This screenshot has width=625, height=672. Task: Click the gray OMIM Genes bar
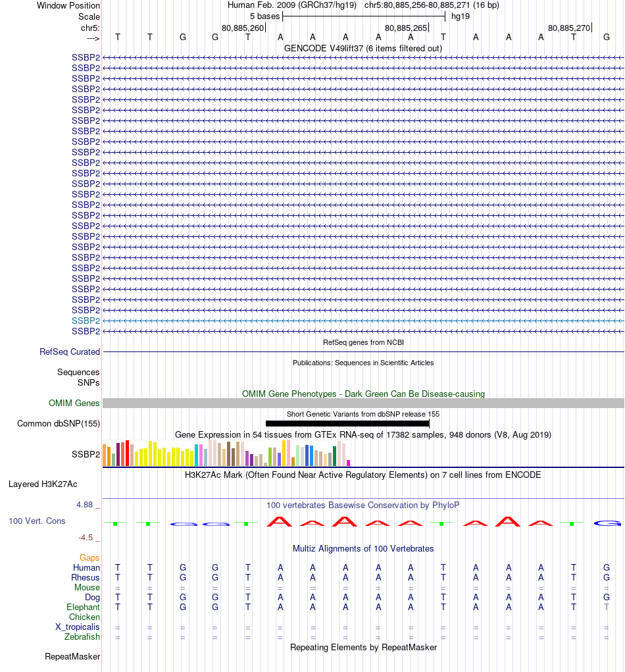363,403
